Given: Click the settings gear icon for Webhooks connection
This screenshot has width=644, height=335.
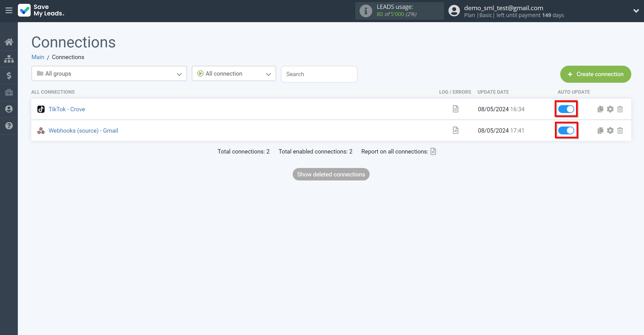Looking at the screenshot, I should click(610, 130).
